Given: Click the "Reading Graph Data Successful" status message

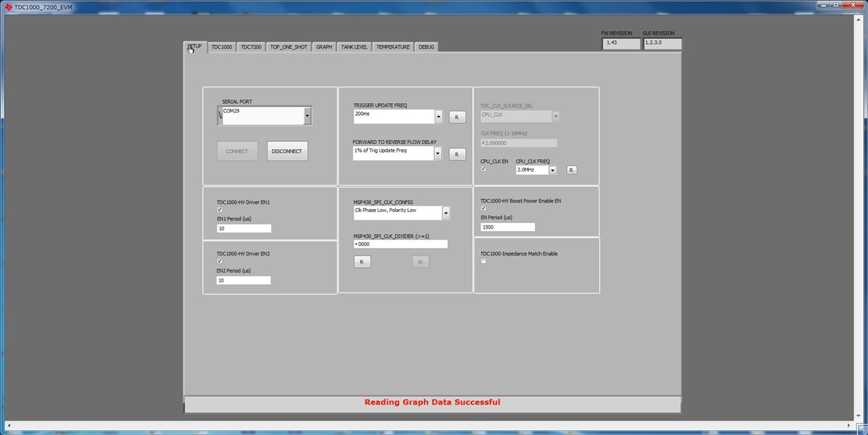Looking at the screenshot, I should pyautogui.click(x=433, y=403).
